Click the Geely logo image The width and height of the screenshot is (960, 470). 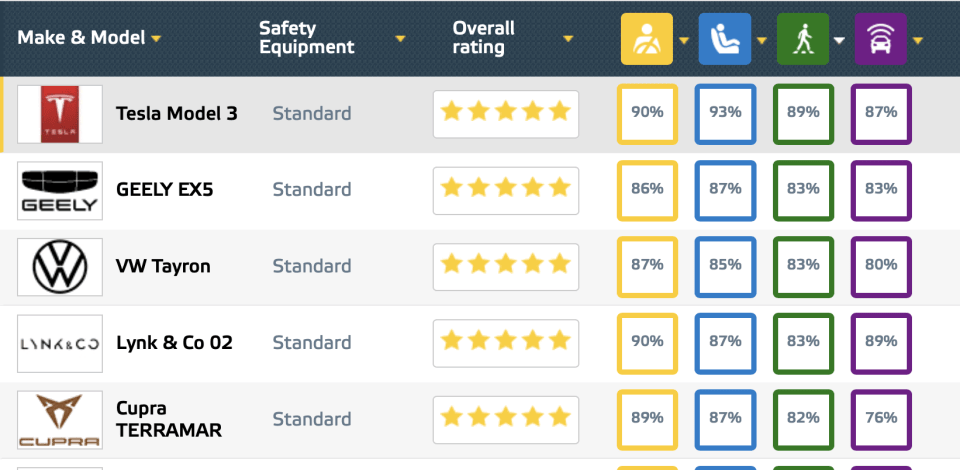(x=60, y=190)
